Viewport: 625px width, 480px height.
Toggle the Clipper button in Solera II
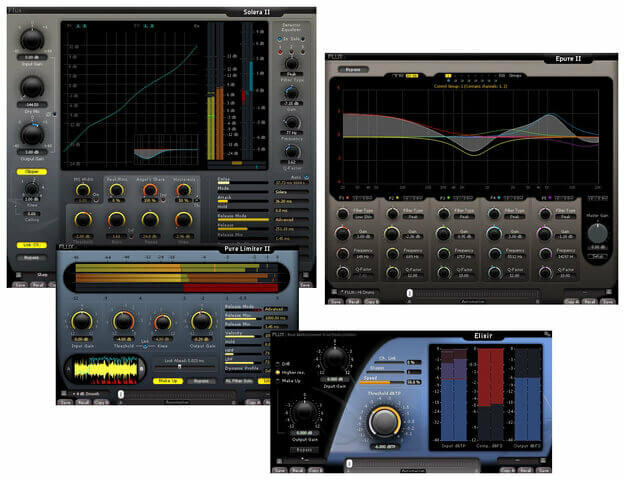click(32, 172)
